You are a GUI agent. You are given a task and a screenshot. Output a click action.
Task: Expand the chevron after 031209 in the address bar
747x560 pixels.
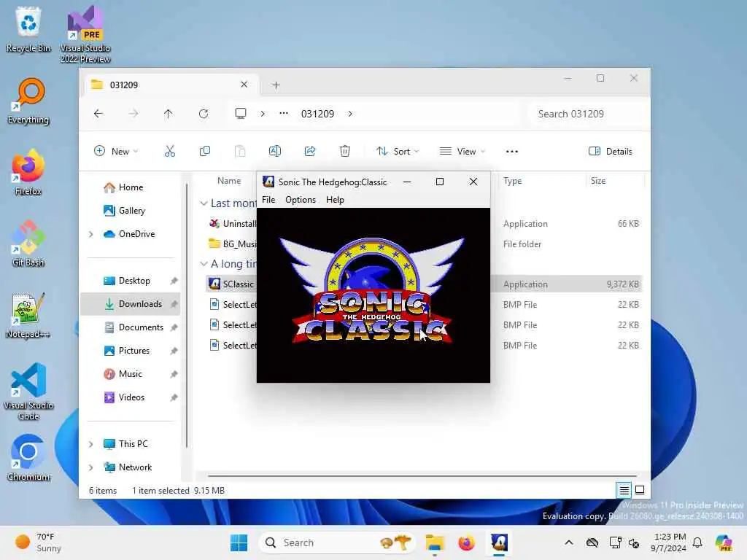click(x=350, y=114)
